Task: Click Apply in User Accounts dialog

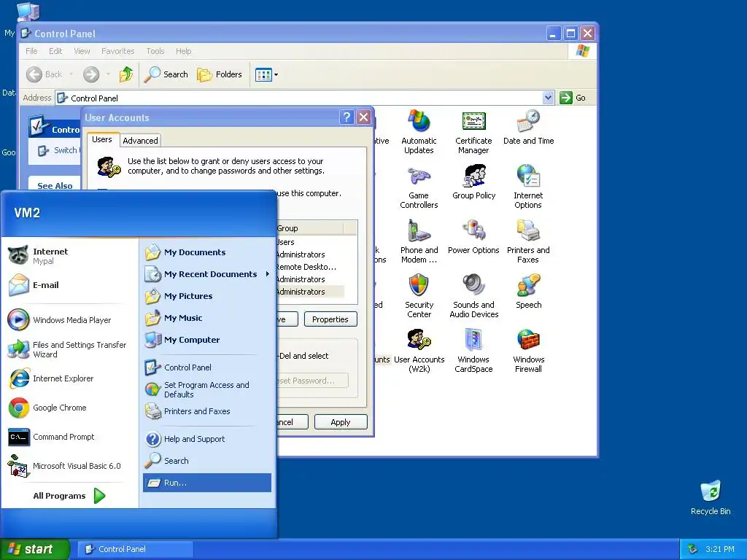Action: (341, 422)
